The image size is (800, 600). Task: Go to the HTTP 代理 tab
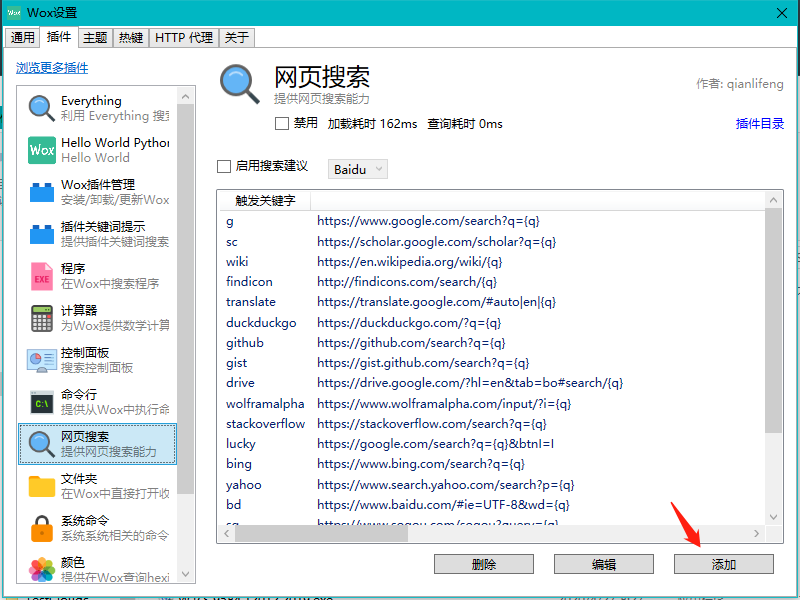(x=184, y=38)
